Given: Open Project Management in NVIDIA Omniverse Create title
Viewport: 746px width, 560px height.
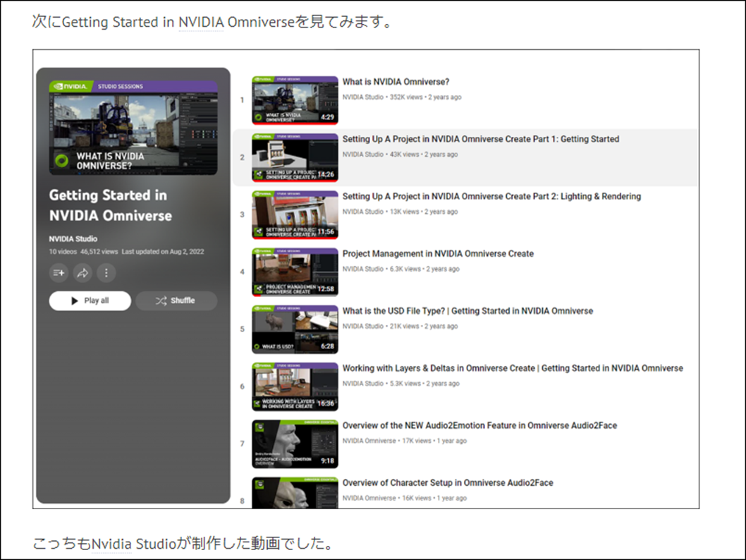Looking at the screenshot, I should click(438, 254).
